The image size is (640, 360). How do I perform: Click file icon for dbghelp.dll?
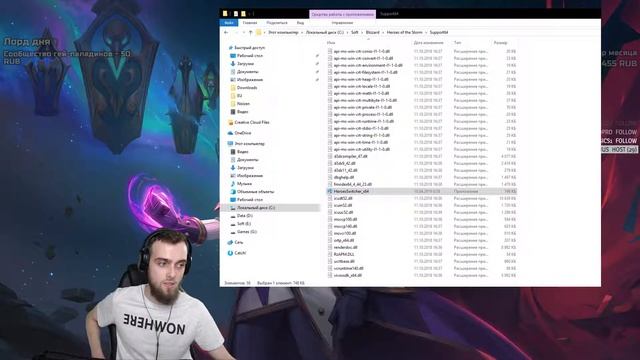pyautogui.click(x=330, y=177)
